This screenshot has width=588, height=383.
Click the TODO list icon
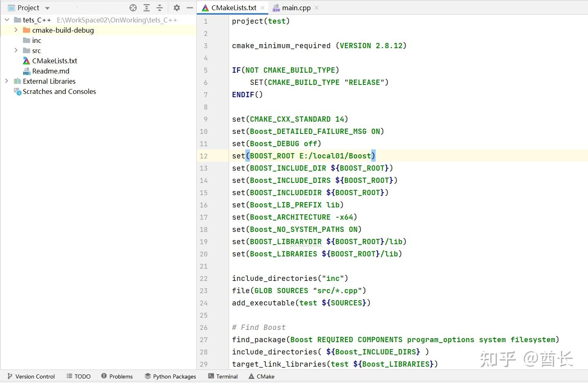(x=69, y=376)
